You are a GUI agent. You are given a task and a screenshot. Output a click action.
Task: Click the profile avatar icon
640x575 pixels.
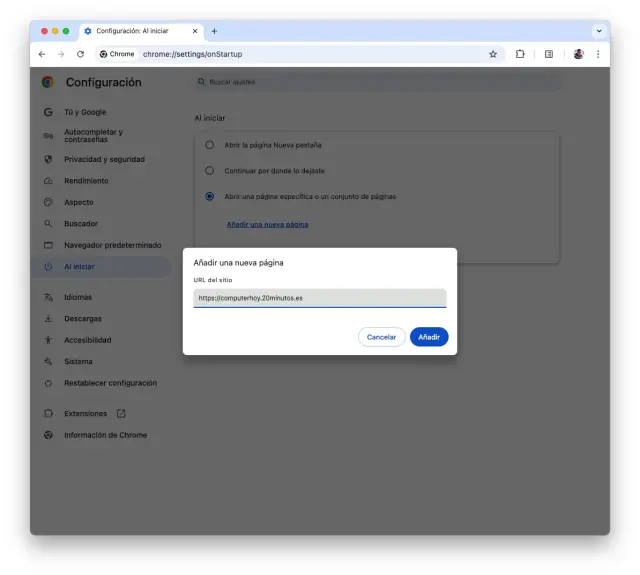[x=578, y=54]
